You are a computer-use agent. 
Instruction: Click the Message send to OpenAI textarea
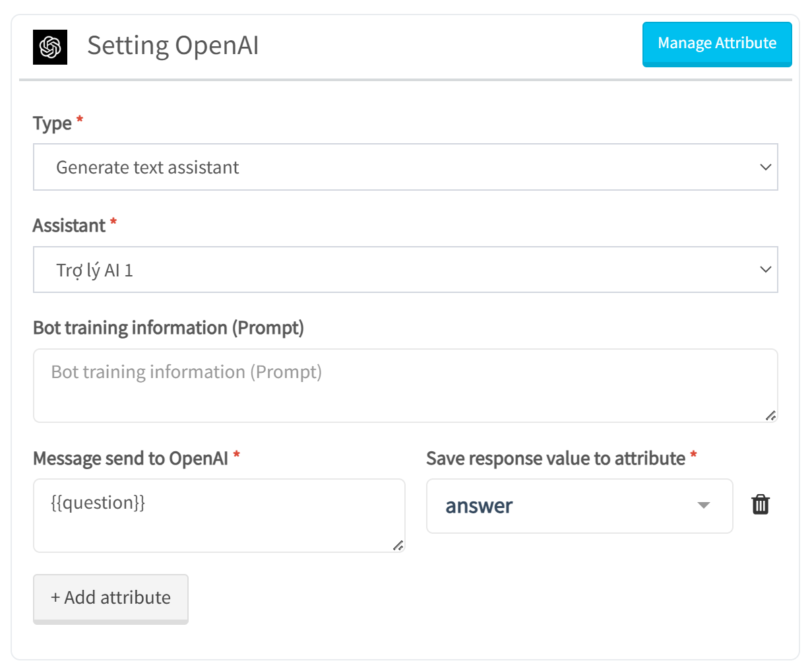click(x=219, y=515)
